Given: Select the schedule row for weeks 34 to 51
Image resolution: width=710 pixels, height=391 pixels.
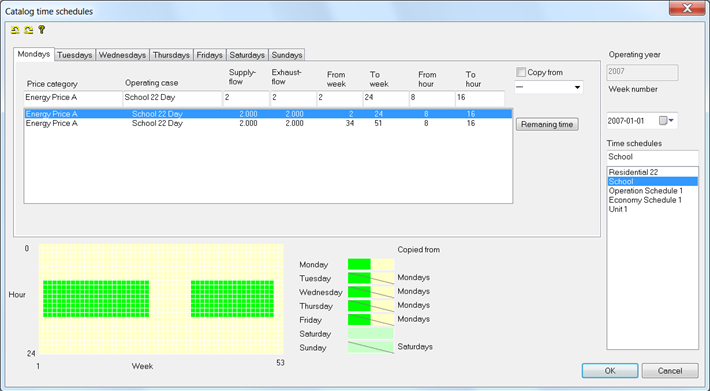Looking at the screenshot, I should coord(268,123).
